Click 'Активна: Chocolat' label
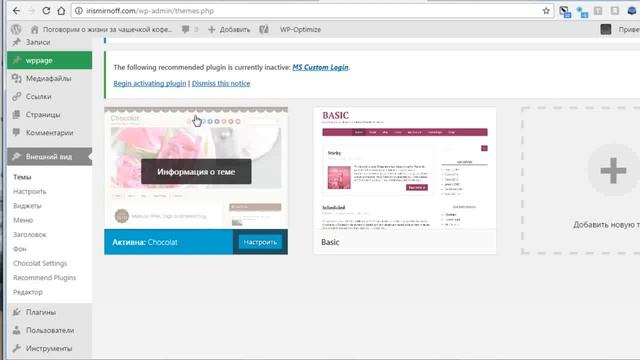 tap(145, 242)
